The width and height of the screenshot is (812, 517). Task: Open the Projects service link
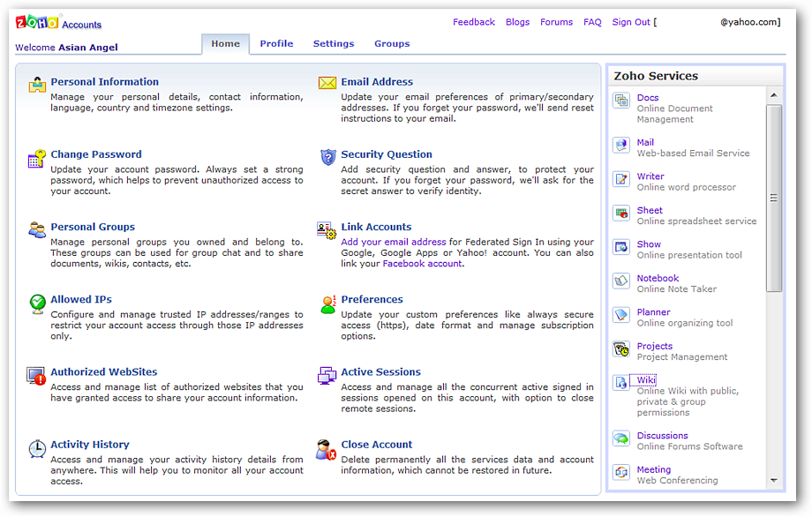655,346
